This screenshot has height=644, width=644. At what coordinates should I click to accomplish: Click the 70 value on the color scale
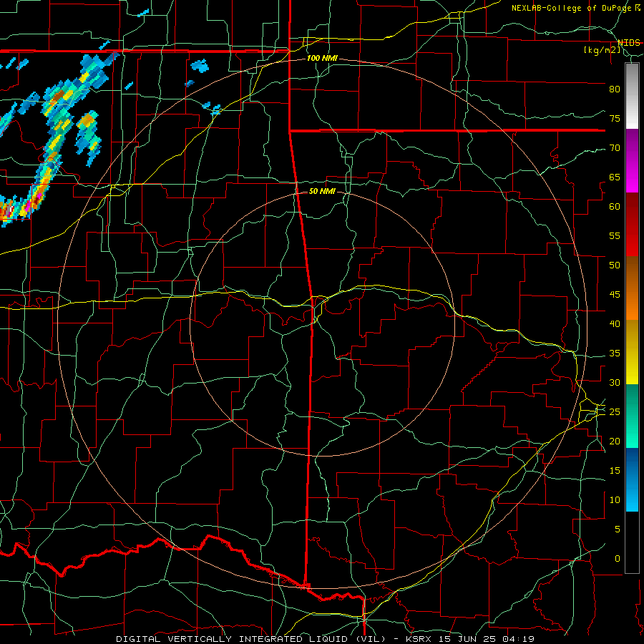click(615, 148)
